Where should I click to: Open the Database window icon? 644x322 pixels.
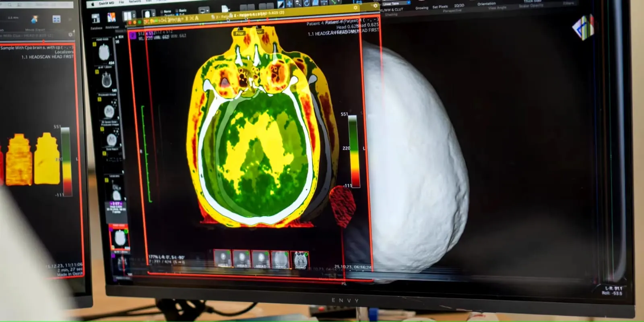point(96,19)
